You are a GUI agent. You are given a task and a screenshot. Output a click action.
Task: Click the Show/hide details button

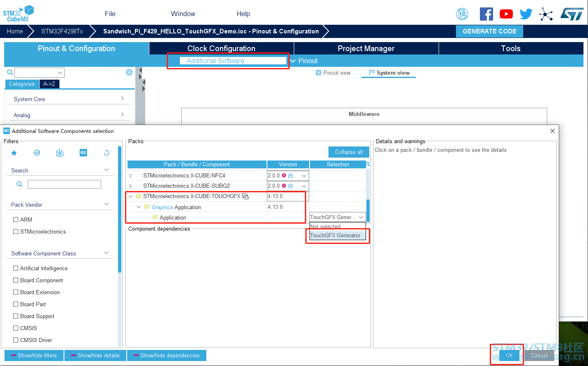(95, 355)
